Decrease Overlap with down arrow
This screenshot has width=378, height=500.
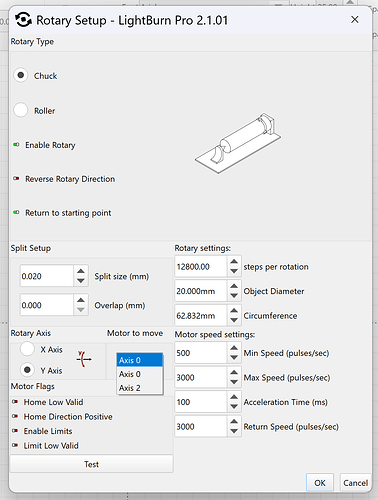pyautogui.click(x=81, y=310)
